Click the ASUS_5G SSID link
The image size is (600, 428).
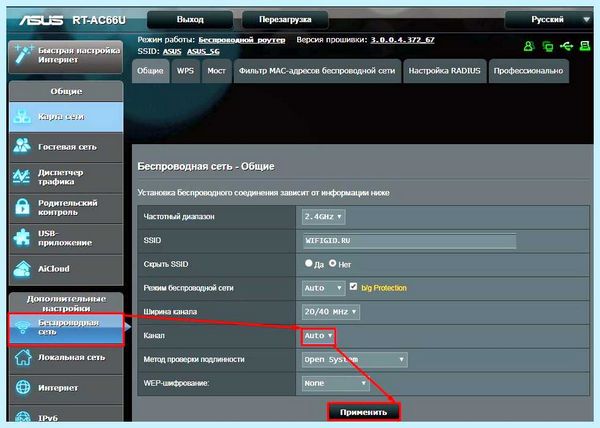point(203,52)
